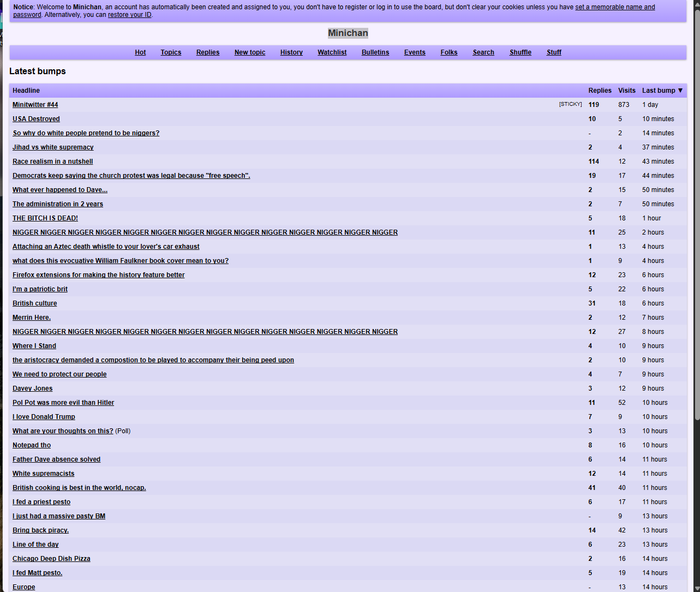This screenshot has height=592, width=700.
Task: Open the Chicago Deep Dish Pizza thread
Action: (x=51, y=559)
